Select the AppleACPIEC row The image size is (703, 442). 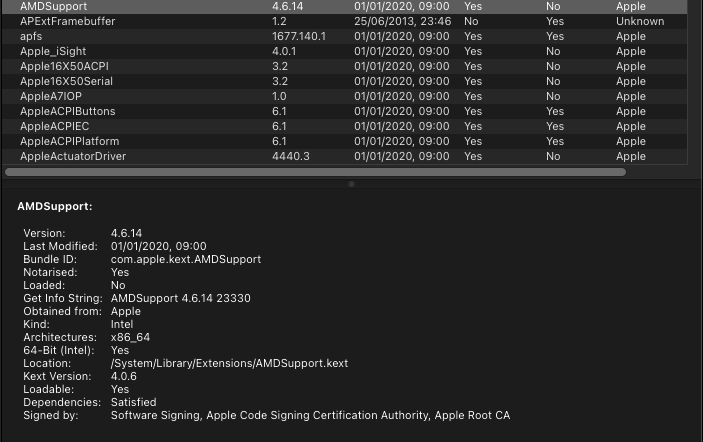pyautogui.click(x=344, y=126)
